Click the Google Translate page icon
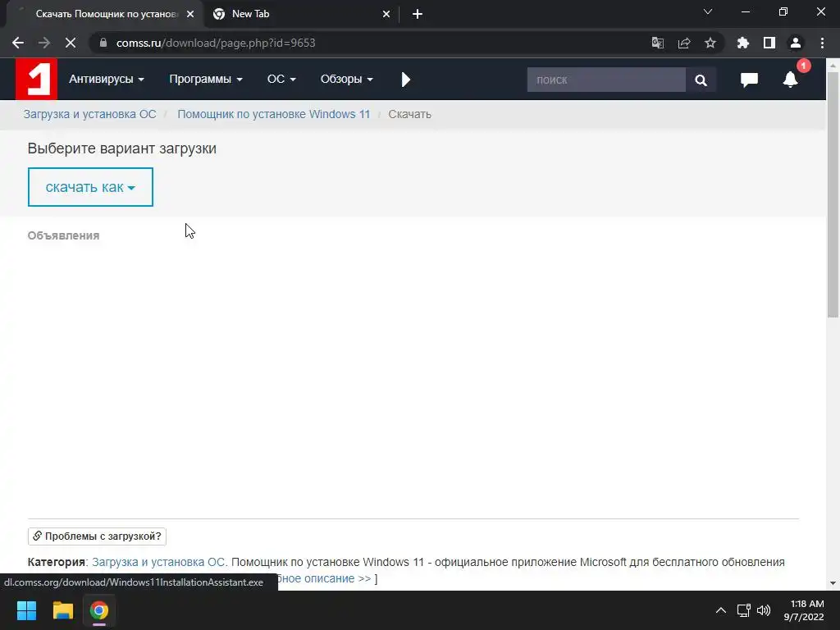Screen dimensions: 840x630 pyautogui.click(x=657, y=43)
